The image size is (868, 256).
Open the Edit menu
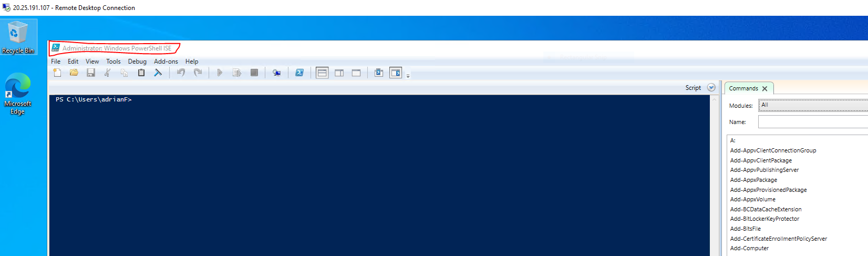pos(73,62)
